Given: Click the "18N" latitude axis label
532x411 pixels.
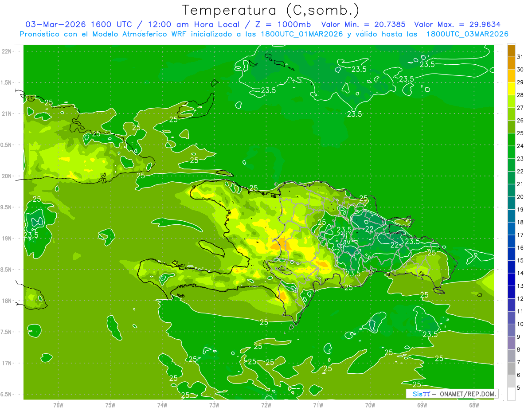Looking at the screenshot, I should click(7, 301).
